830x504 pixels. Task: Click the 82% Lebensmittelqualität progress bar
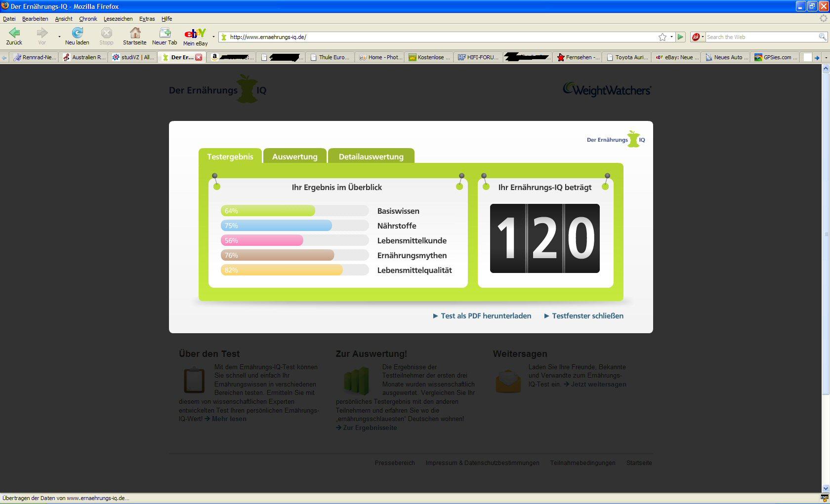coord(282,270)
